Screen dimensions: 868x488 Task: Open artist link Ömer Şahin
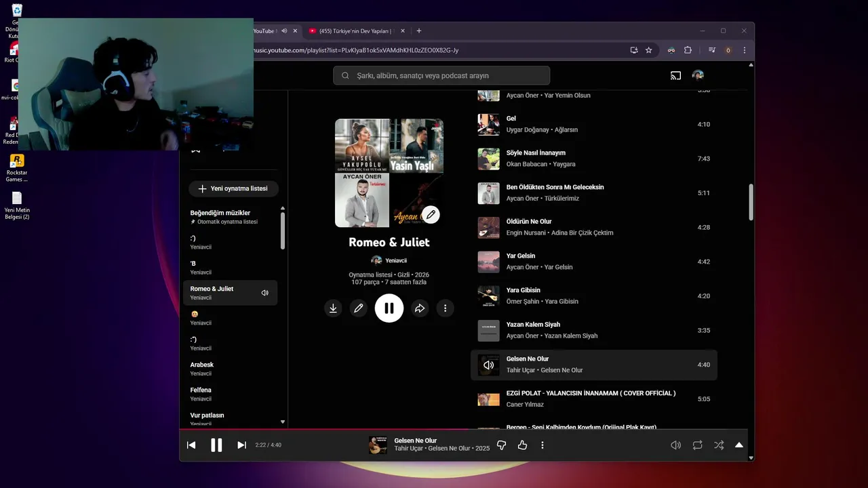tap(523, 302)
